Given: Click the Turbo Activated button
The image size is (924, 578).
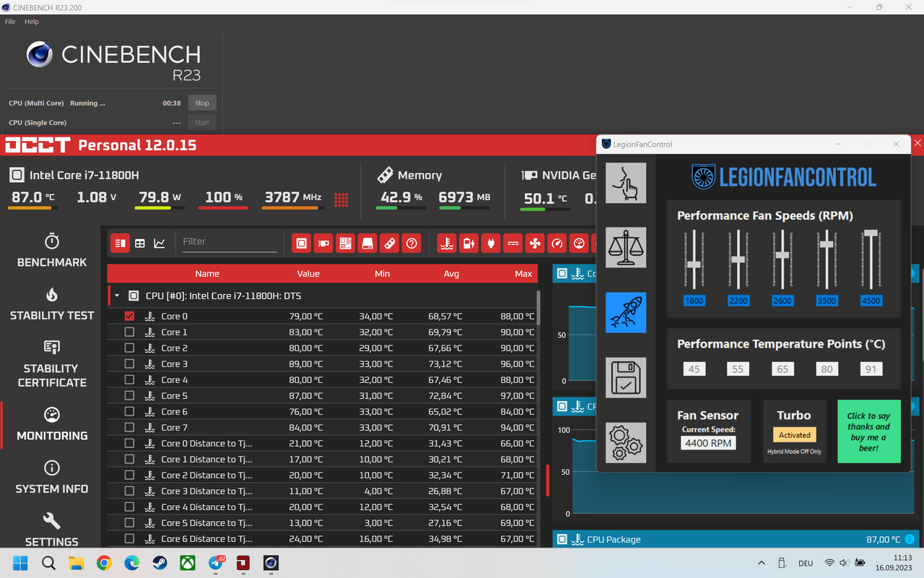Looking at the screenshot, I should click(795, 435).
